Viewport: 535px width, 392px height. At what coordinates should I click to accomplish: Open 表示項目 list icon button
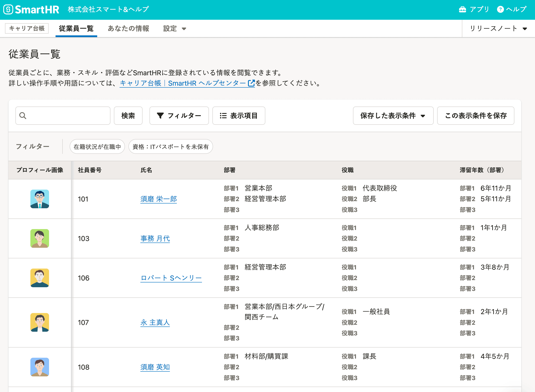click(x=238, y=116)
